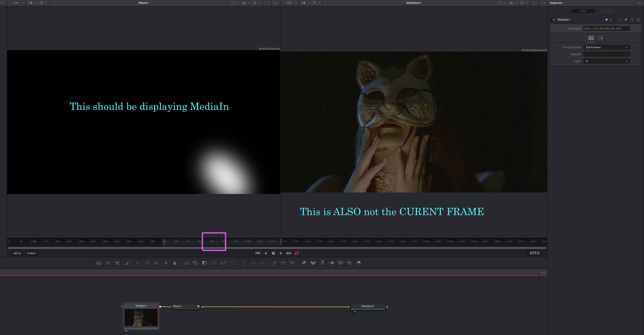Add a Brightness Contrast node from toolbar

[x=166, y=263]
